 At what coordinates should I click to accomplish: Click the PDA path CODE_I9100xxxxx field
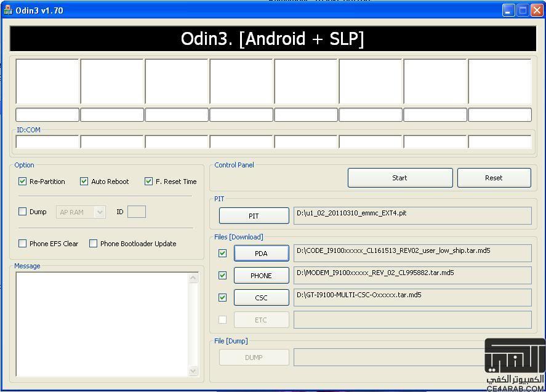412,253
